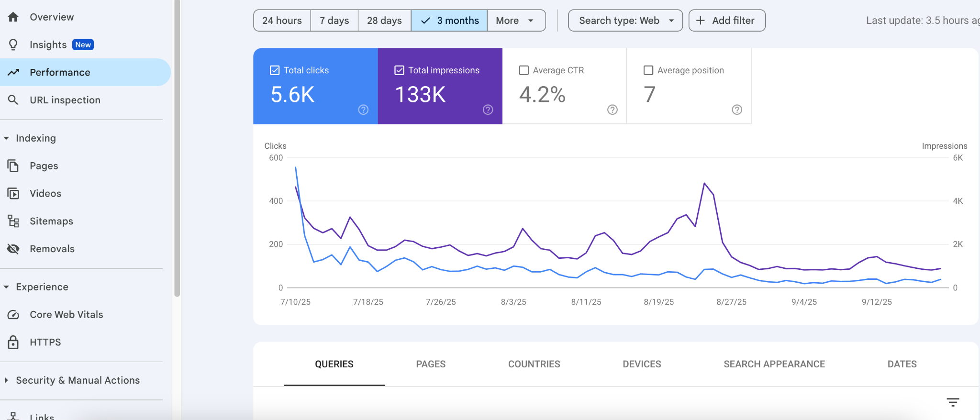Image resolution: width=980 pixels, height=420 pixels.
Task: Click the plus icon in Add filter
Action: pyautogui.click(x=701, y=21)
